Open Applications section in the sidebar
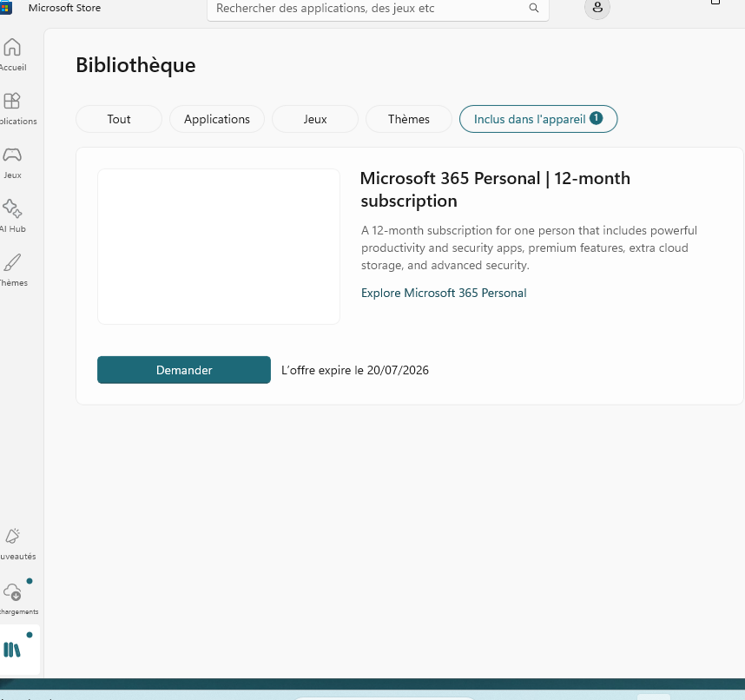745x700 pixels. tap(12, 109)
